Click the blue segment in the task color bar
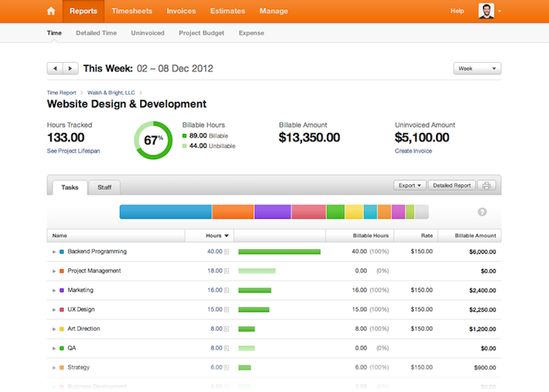Screen dimensions: 549x392 click(165, 212)
